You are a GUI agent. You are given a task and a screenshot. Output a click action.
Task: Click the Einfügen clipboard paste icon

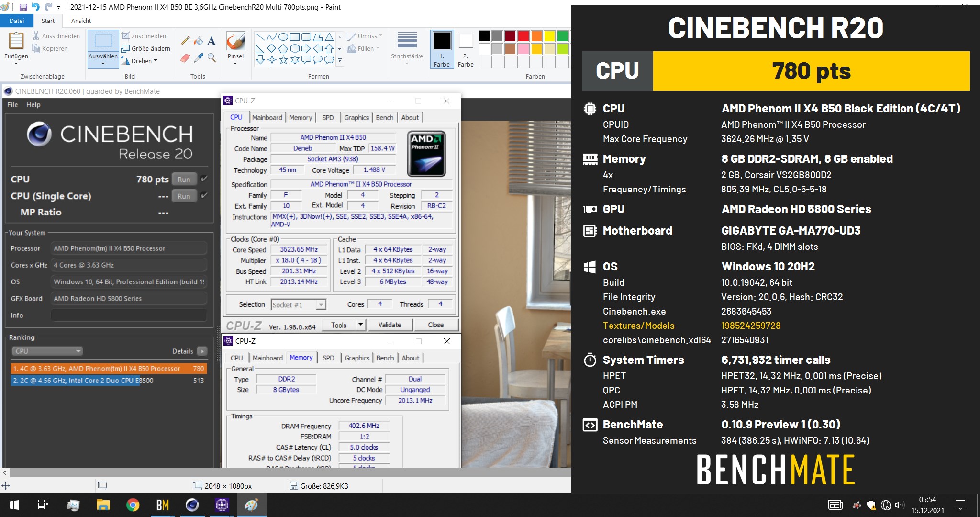pos(16,41)
